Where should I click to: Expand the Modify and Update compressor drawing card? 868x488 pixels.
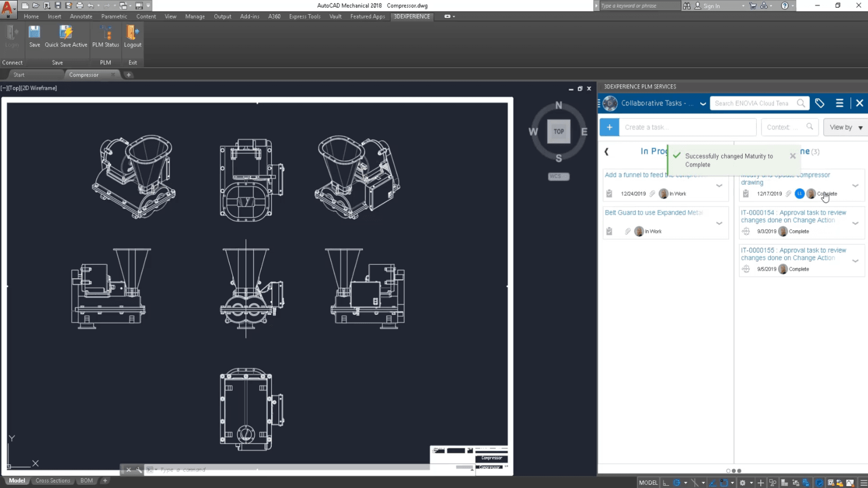856,185
